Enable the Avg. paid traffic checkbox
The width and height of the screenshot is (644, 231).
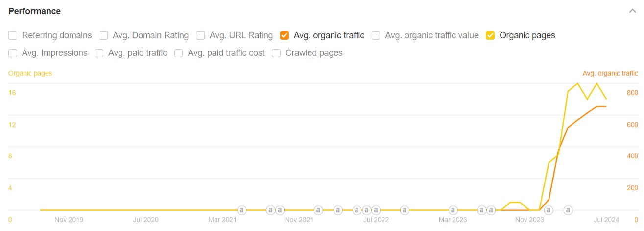(x=99, y=53)
